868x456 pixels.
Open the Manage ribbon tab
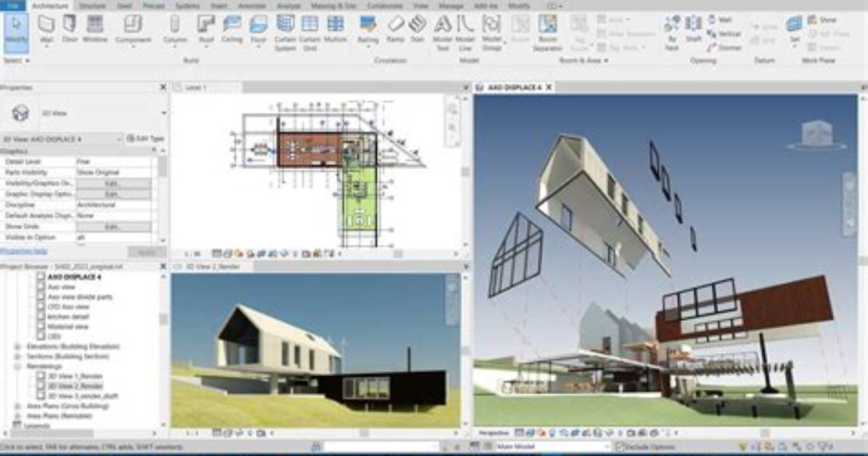click(451, 6)
